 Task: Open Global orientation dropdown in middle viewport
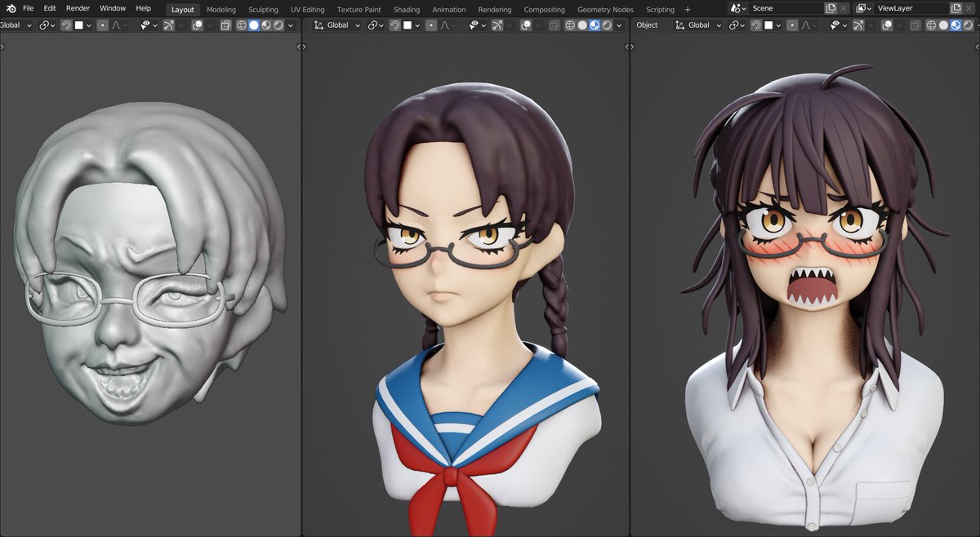338,25
